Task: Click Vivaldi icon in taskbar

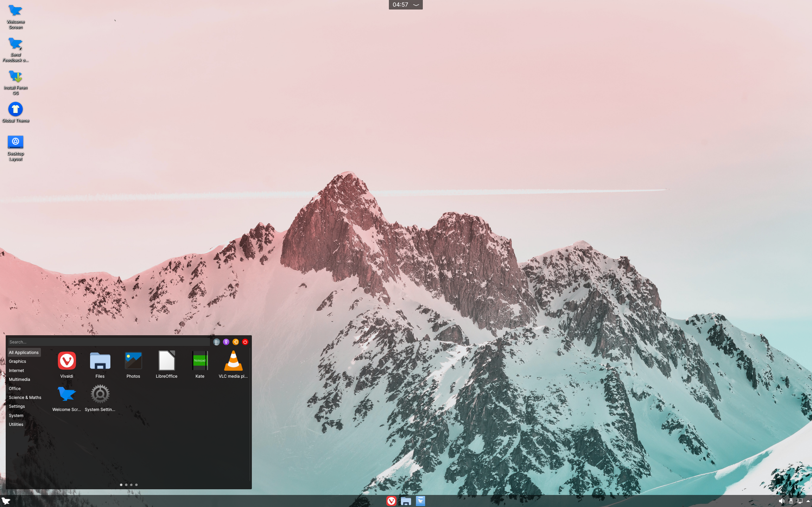Action: tap(390, 501)
